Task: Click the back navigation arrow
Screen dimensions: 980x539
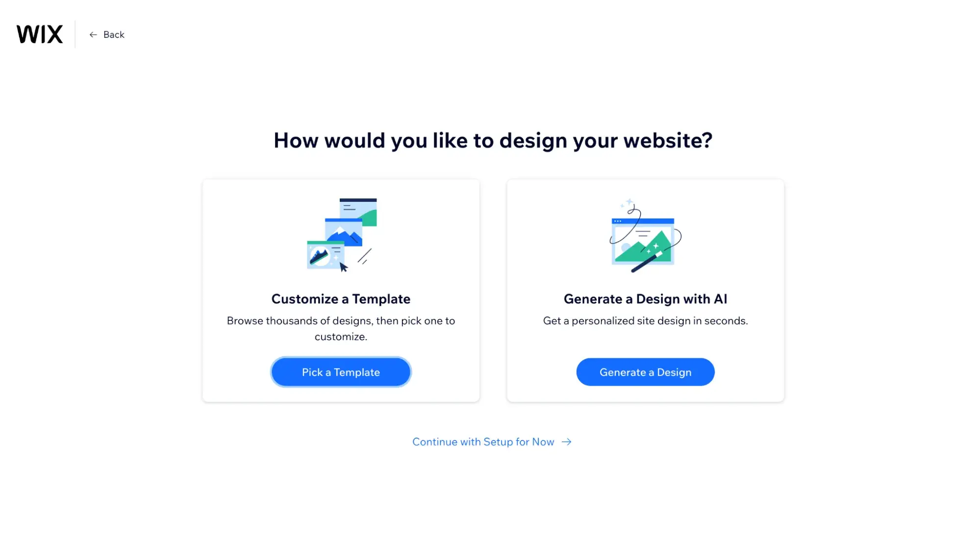Action: tap(93, 34)
